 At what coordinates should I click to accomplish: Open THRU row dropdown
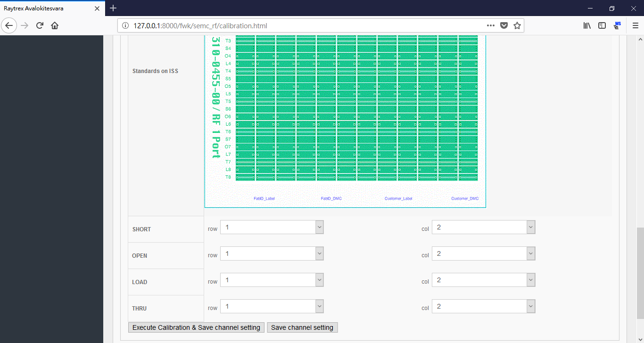(x=272, y=306)
